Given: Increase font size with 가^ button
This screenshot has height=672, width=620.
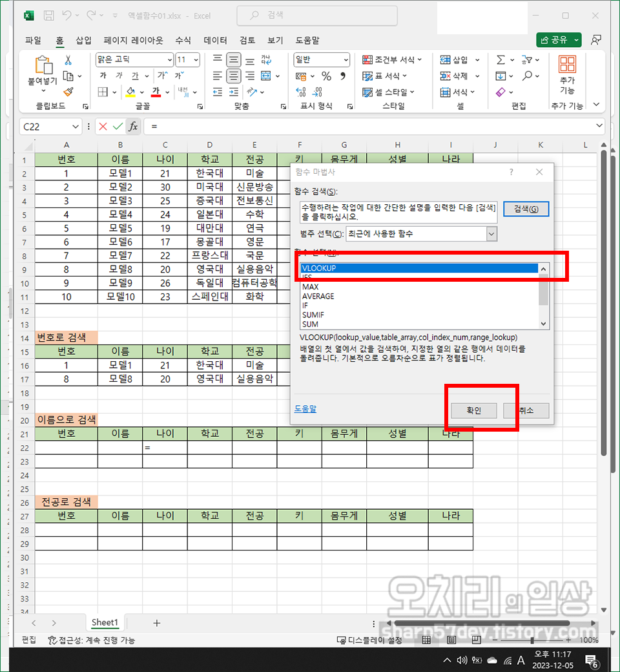Looking at the screenshot, I should (162, 76).
